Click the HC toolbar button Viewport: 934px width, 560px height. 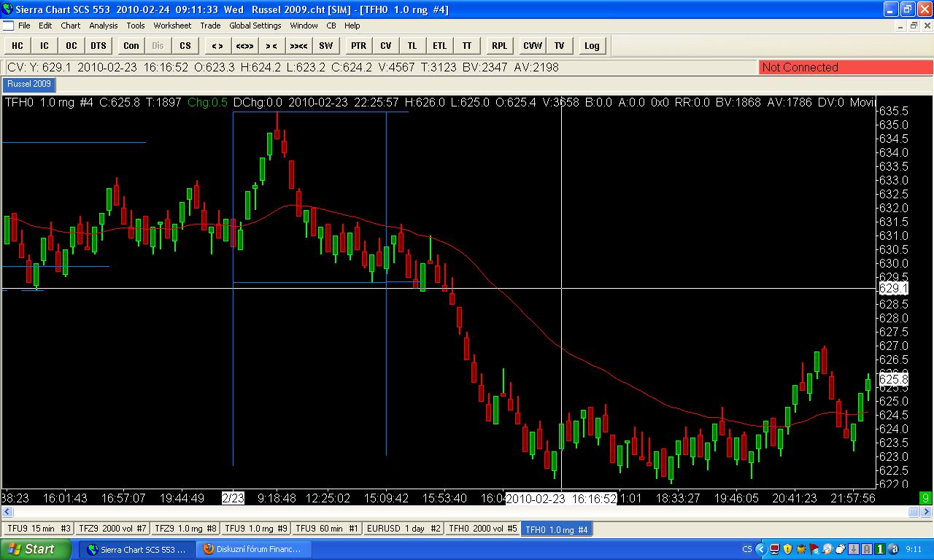tap(17, 45)
